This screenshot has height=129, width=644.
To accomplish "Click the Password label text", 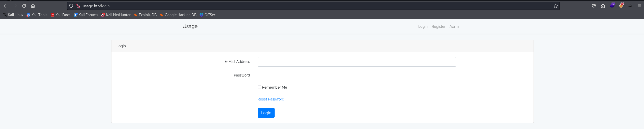I will tap(242, 75).
